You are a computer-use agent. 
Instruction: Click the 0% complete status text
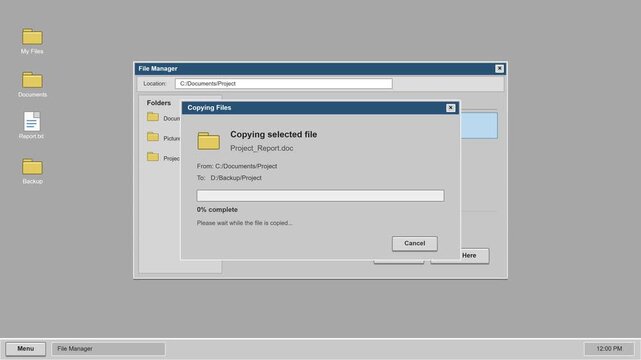[x=217, y=210]
